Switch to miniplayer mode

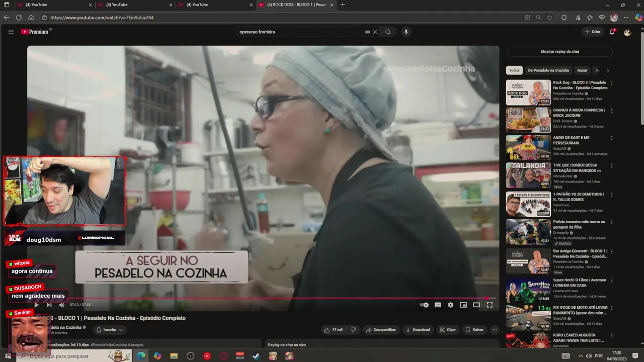(x=463, y=305)
